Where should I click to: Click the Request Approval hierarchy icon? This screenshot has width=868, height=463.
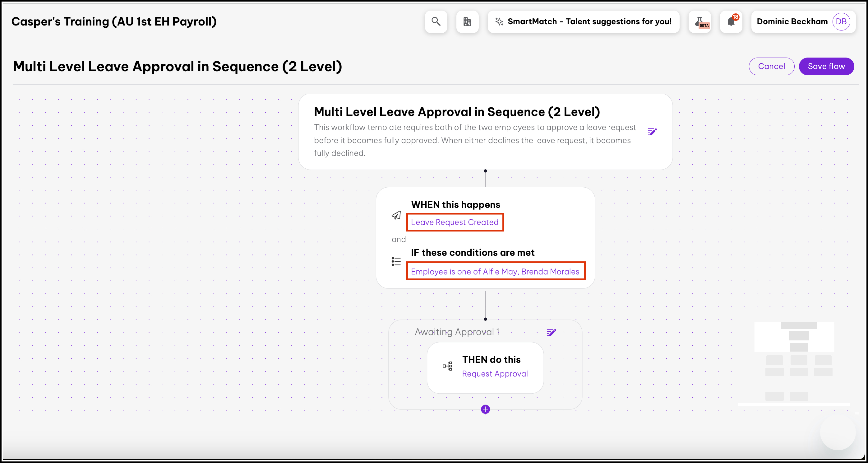[447, 366]
